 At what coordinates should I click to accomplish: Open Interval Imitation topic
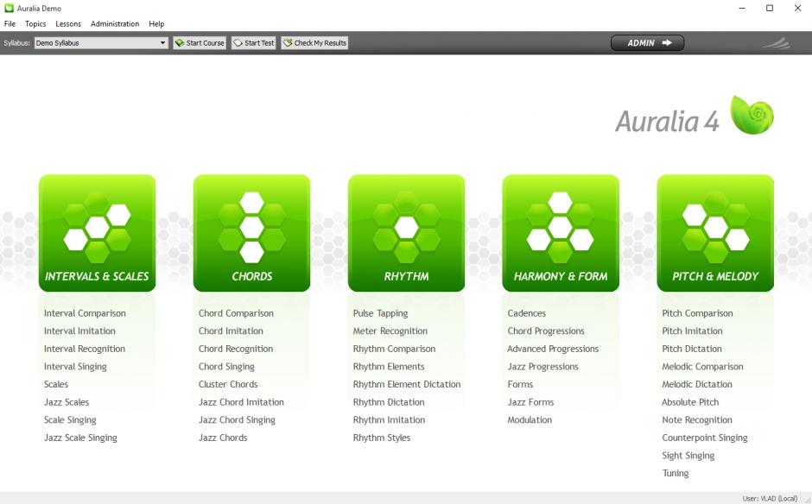pyautogui.click(x=79, y=331)
